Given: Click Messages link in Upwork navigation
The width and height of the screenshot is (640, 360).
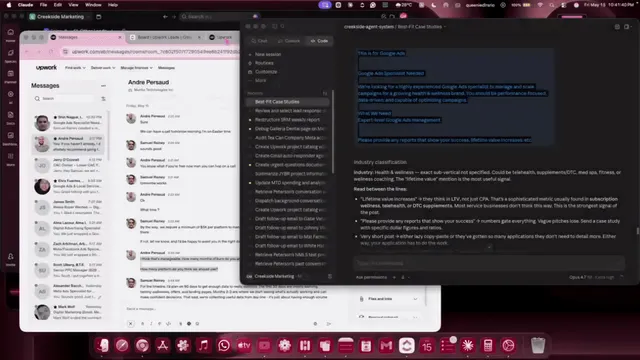Looking at the screenshot, I should (166, 68).
